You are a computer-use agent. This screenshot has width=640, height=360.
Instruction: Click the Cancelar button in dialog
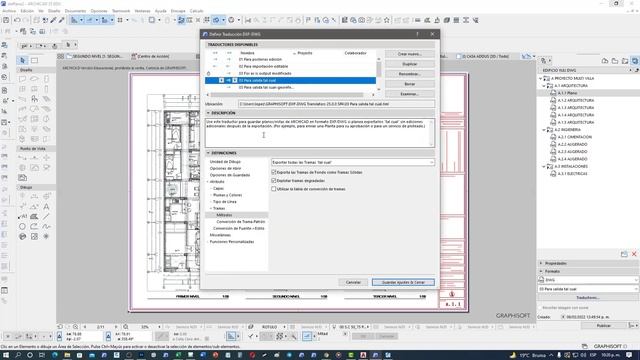[x=353, y=282]
